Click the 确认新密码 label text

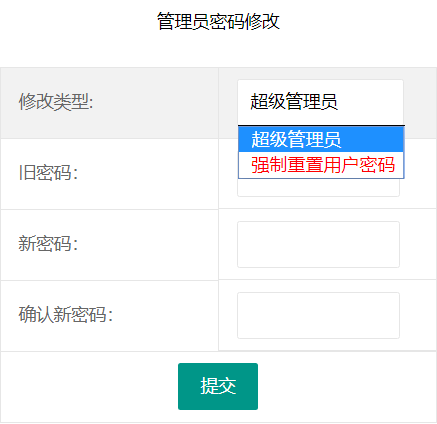(x=66, y=315)
